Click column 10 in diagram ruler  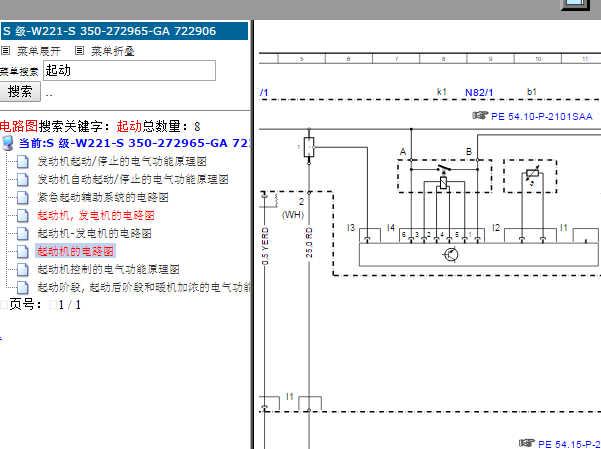(x=538, y=59)
